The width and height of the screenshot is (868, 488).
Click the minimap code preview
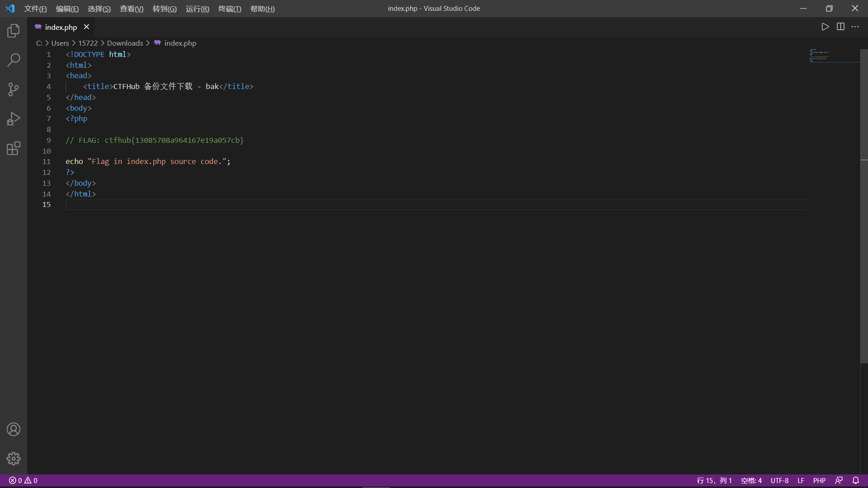[x=834, y=56]
